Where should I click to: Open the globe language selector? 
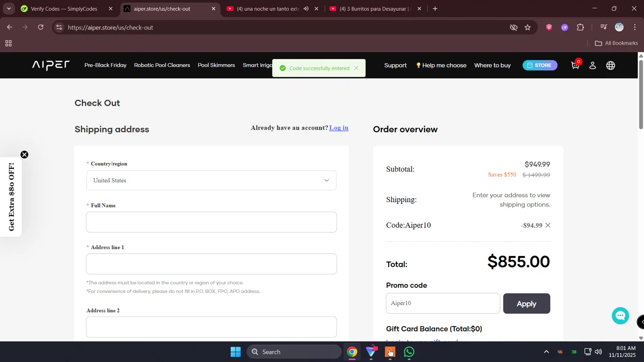point(611,65)
